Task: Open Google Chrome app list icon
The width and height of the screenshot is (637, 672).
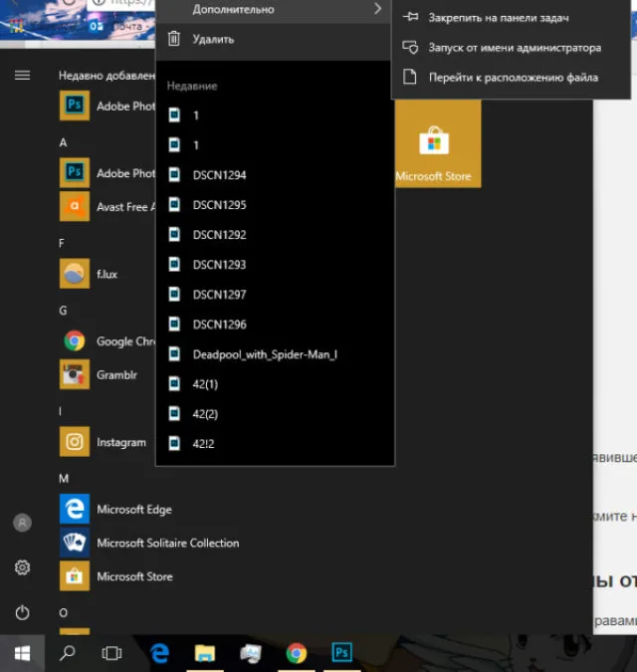Action: (x=75, y=340)
